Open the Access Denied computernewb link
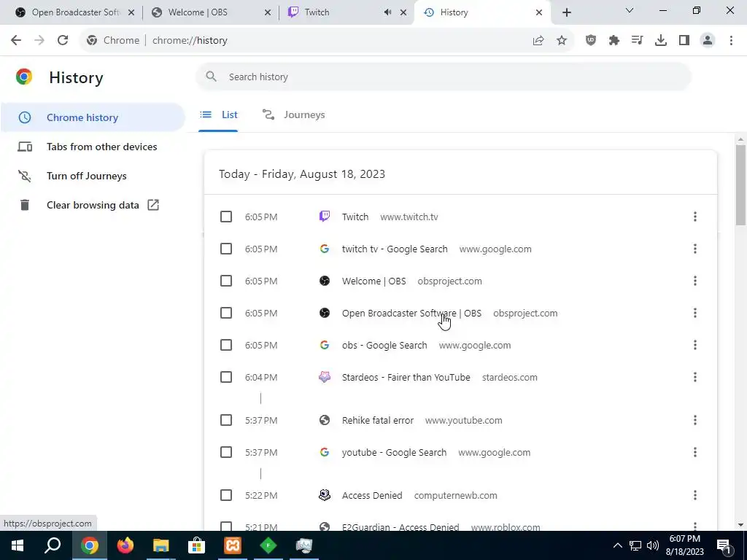Image resolution: width=747 pixels, height=560 pixels. [x=372, y=495]
